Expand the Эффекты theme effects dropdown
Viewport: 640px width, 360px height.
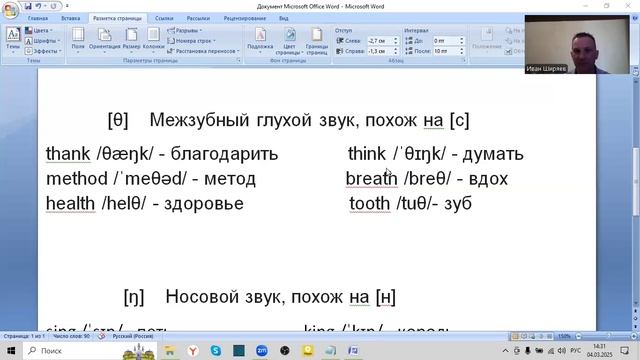pos(43,51)
